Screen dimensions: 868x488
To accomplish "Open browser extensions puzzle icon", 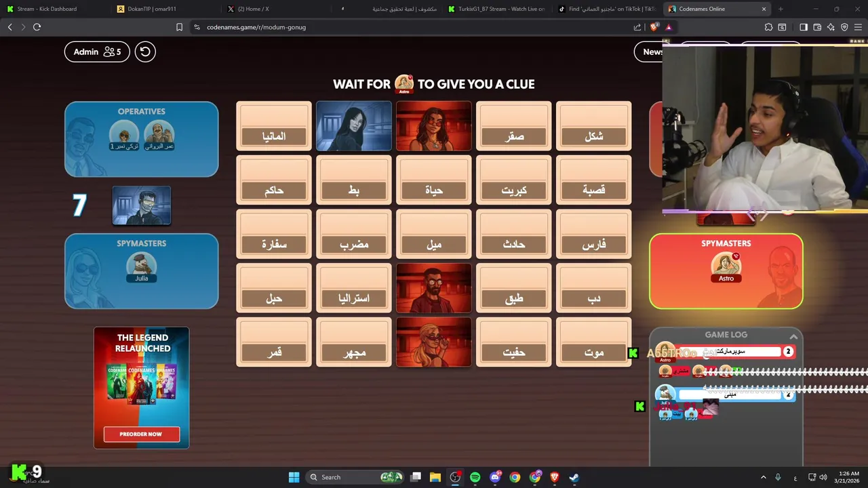I will [768, 27].
